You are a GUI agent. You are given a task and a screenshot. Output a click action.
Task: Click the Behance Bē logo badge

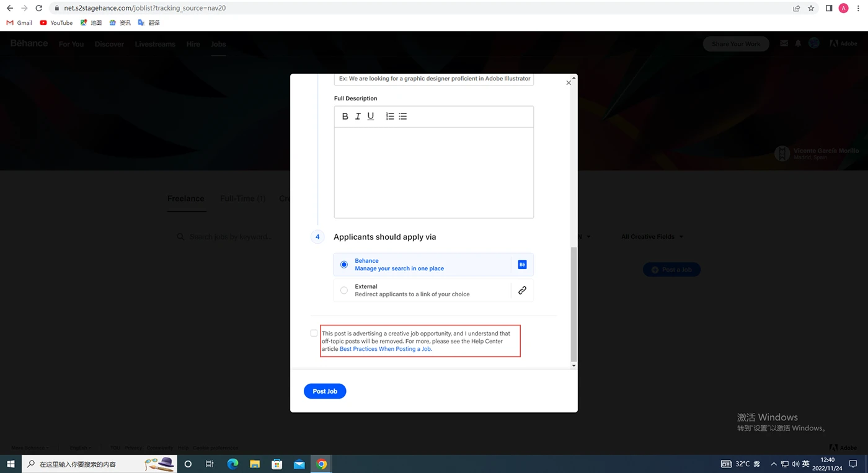[522, 265]
